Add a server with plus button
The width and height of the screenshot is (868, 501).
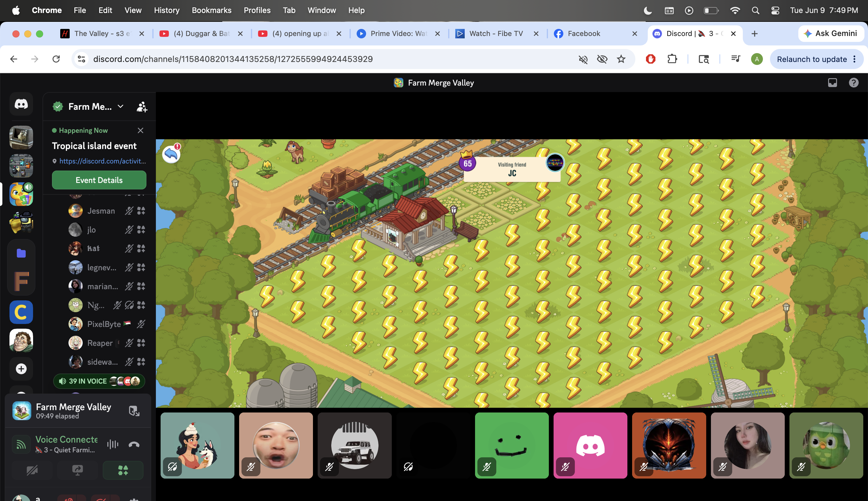coord(21,369)
